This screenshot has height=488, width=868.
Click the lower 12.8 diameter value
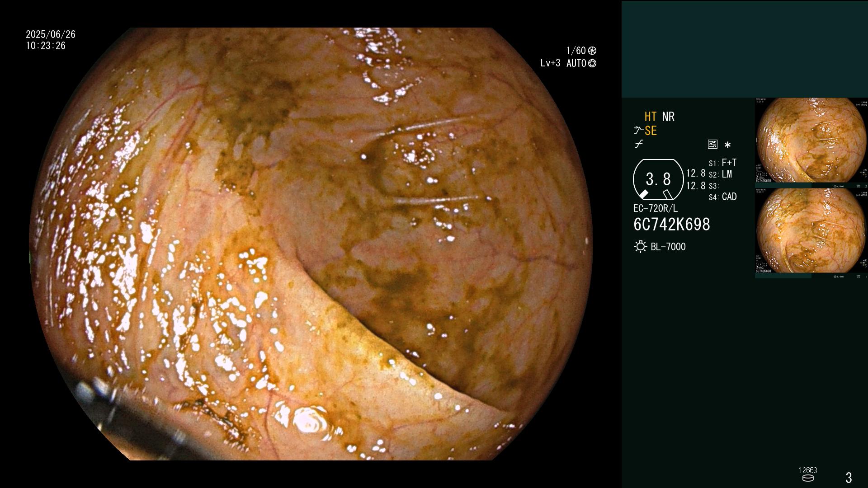(696, 186)
